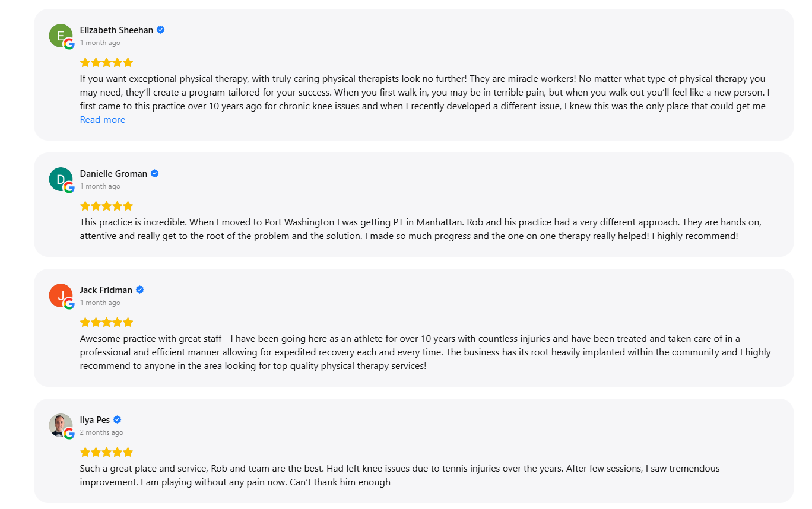Click verified checkmark next to Jack Fridman
Image resolution: width=812 pixels, height=509 pixels.
[x=140, y=290]
